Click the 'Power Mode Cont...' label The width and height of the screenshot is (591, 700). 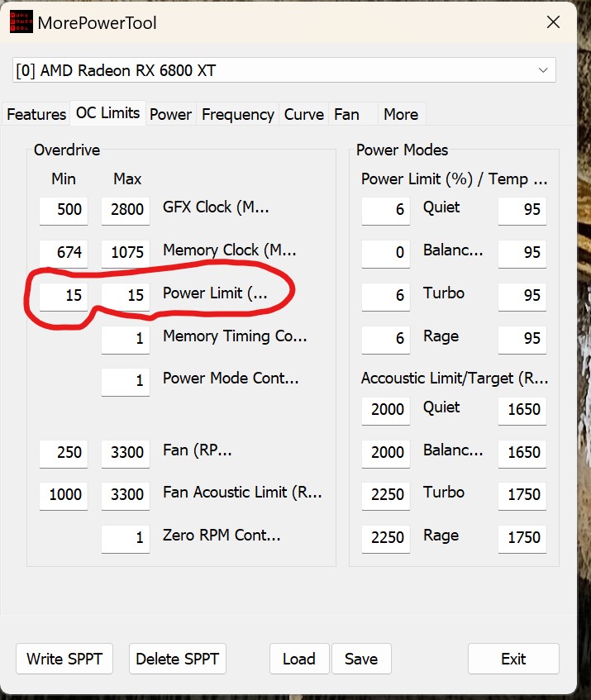(x=231, y=379)
